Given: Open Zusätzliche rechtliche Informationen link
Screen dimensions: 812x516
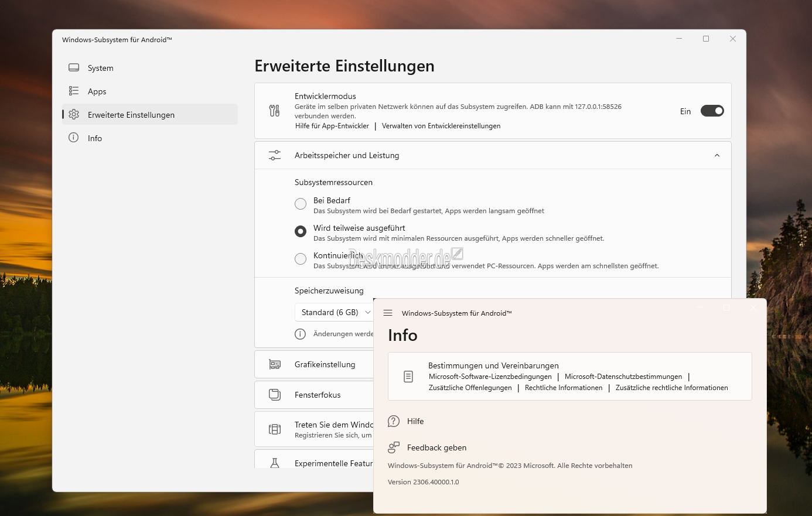Looking at the screenshot, I should coord(672,388).
